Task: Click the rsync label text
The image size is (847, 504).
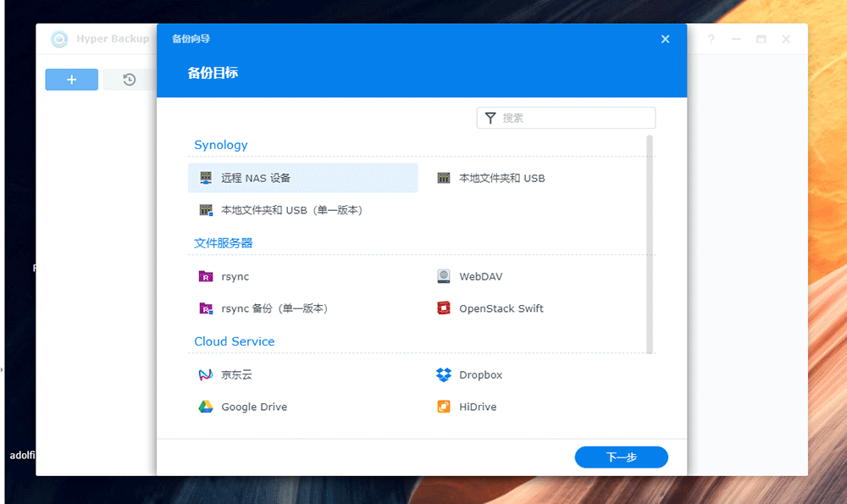Action: pos(235,277)
